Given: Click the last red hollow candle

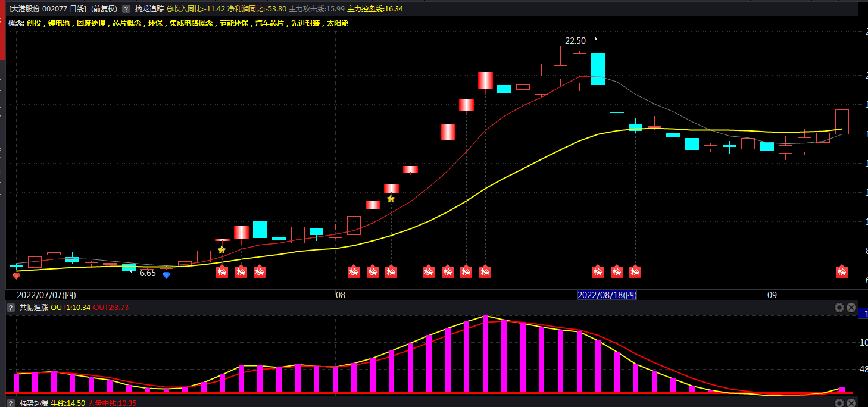Looking at the screenshot, I should 842,122.
